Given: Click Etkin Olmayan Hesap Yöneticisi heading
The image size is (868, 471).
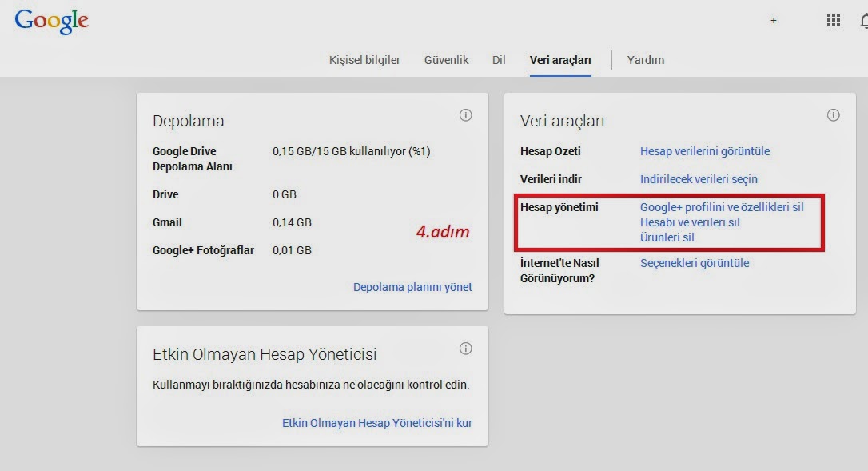Looking at the screenshot, I should (x=265, y=354).
